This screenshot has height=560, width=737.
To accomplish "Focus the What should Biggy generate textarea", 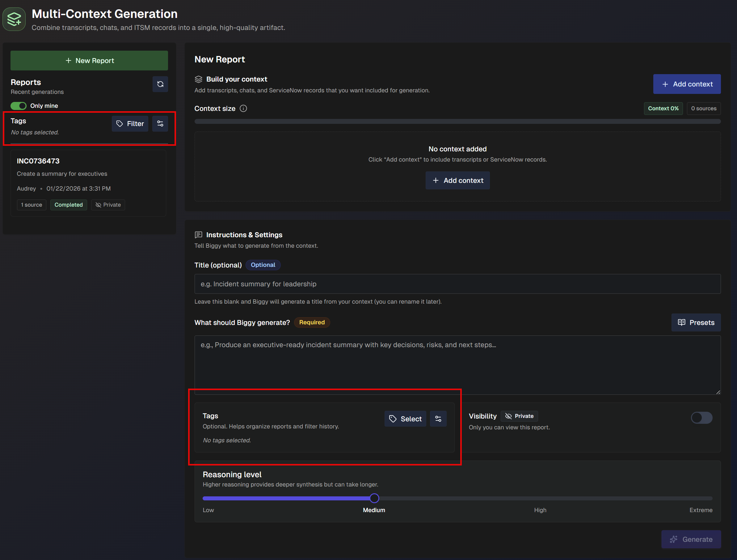I will tap(457, 365).
